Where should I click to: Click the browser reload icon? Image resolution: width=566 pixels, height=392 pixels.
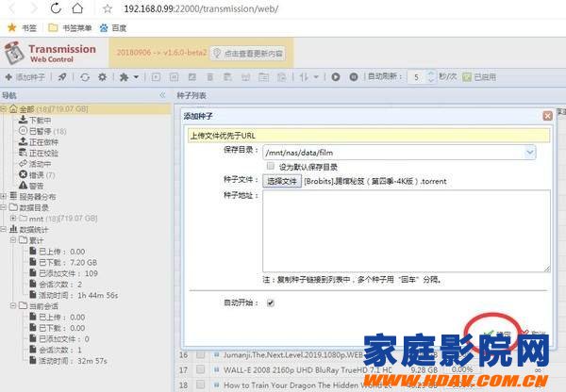tap(56, 8)
